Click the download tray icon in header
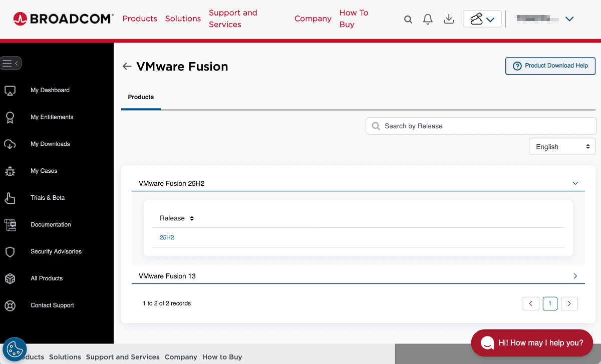This screenshot has width=601, height=364. click(x=449, y=19)
